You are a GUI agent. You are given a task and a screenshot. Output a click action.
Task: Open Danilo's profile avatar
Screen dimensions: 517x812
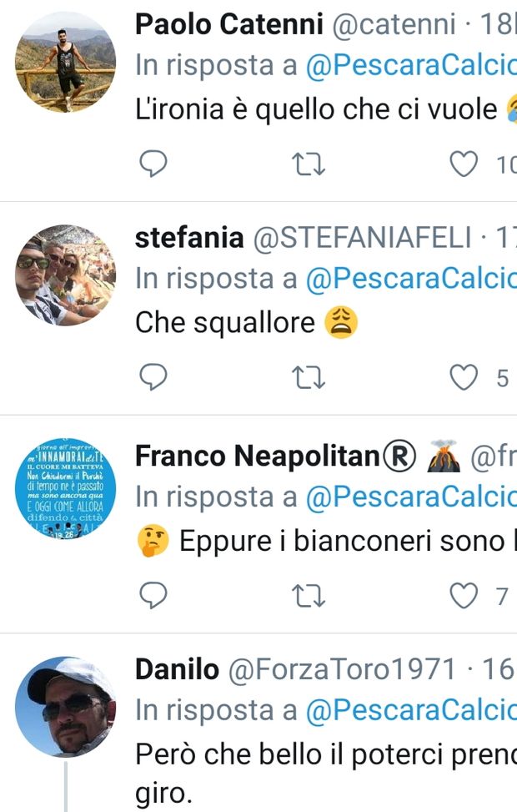pyautogui.click(x=66, y=706)
